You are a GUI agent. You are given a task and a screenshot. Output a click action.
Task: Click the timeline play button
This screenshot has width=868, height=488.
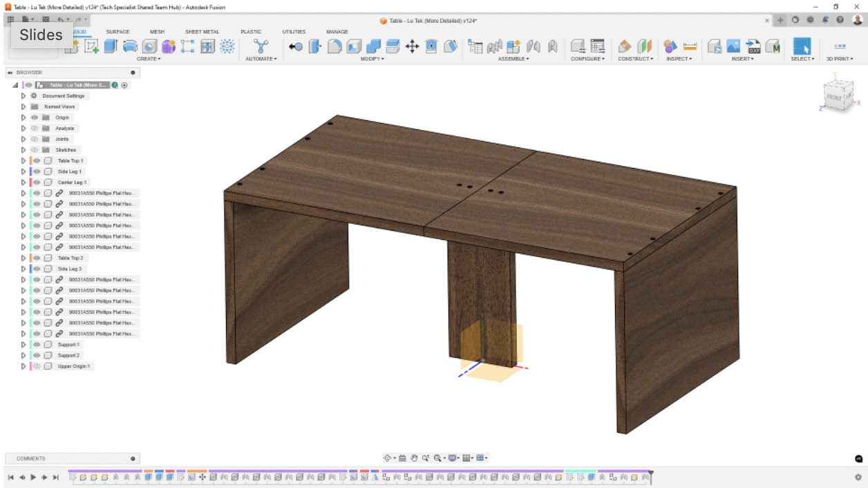pyautogui.click(x=33, y=477)
